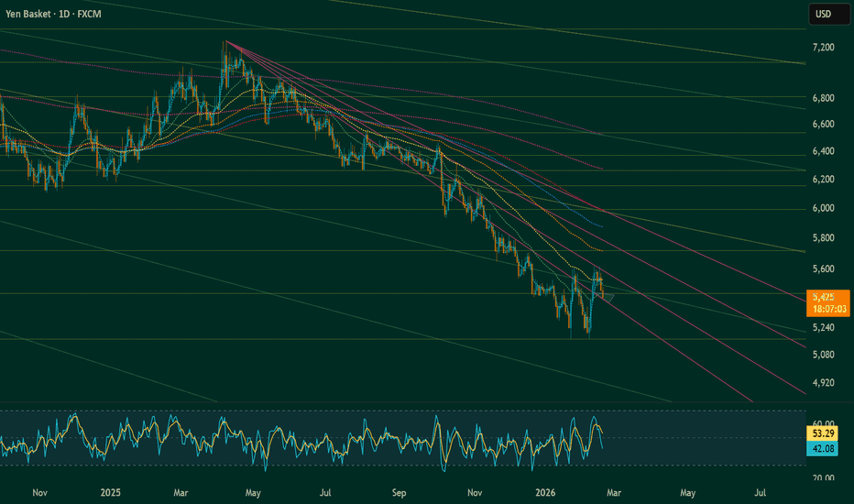Select the end of red dotted average line
The image size is (854, 504).
602,170
